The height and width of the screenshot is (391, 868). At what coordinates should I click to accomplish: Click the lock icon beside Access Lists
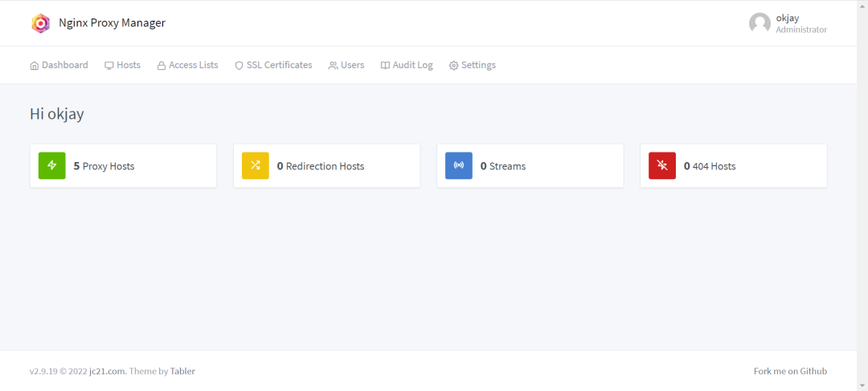coord(162,65)
